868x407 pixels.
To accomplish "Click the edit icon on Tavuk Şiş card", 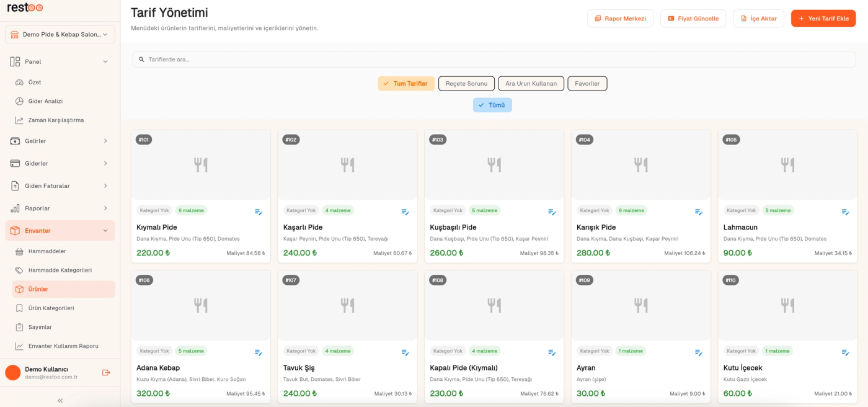I will (405, 352).
